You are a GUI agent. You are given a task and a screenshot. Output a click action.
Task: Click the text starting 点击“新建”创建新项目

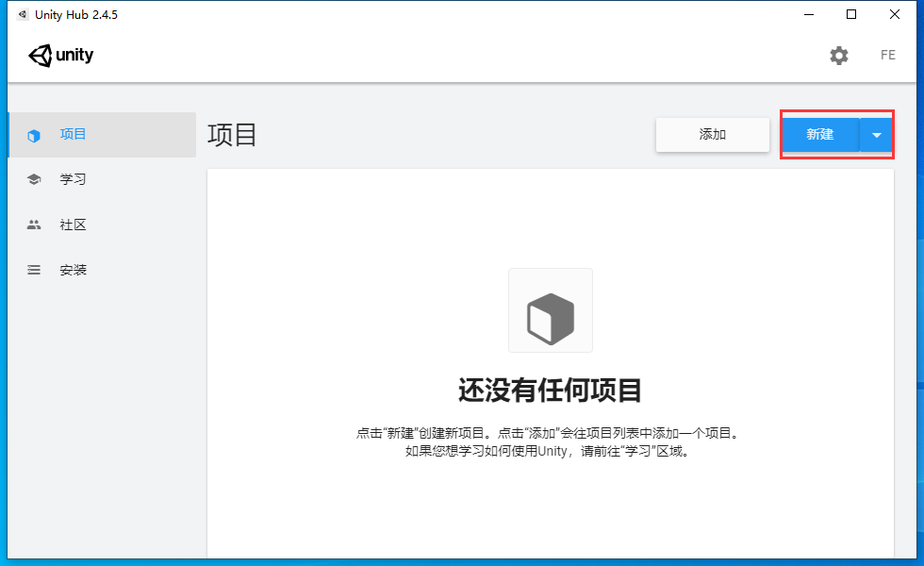[548, 433]
